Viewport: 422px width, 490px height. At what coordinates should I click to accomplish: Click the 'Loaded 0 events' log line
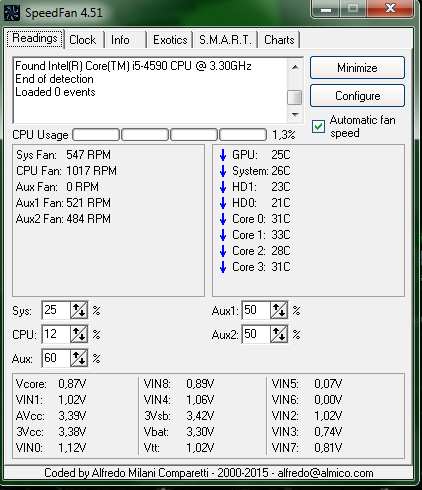click(55, 92)
